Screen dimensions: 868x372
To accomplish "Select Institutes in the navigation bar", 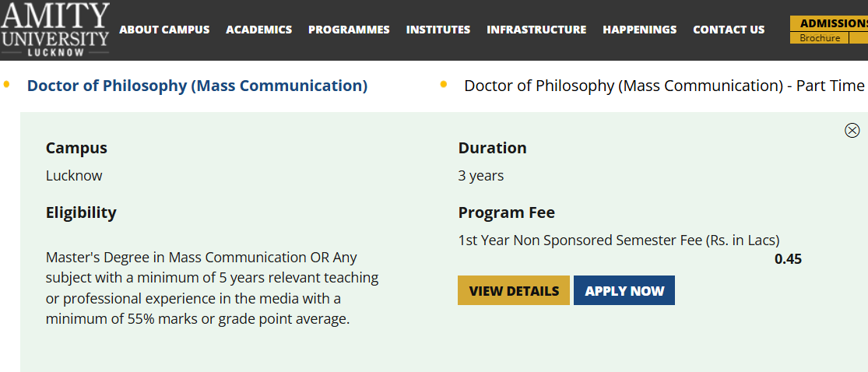I will point(438,30).
